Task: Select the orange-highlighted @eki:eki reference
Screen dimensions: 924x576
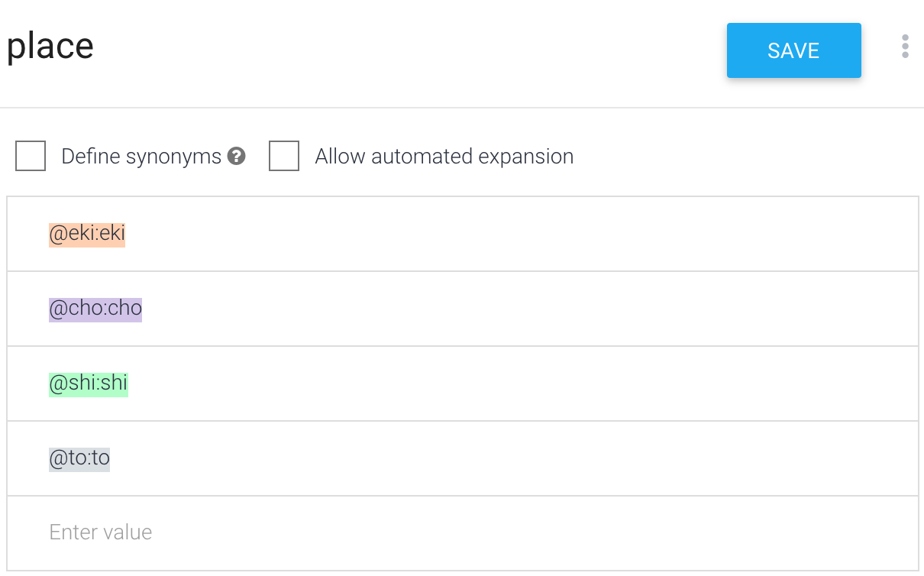Action: (87, 234)
